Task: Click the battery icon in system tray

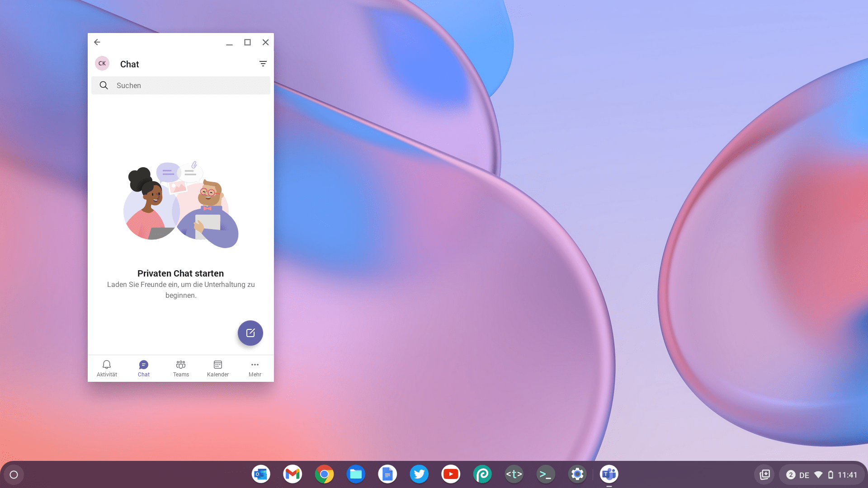Action: [830, 474]
